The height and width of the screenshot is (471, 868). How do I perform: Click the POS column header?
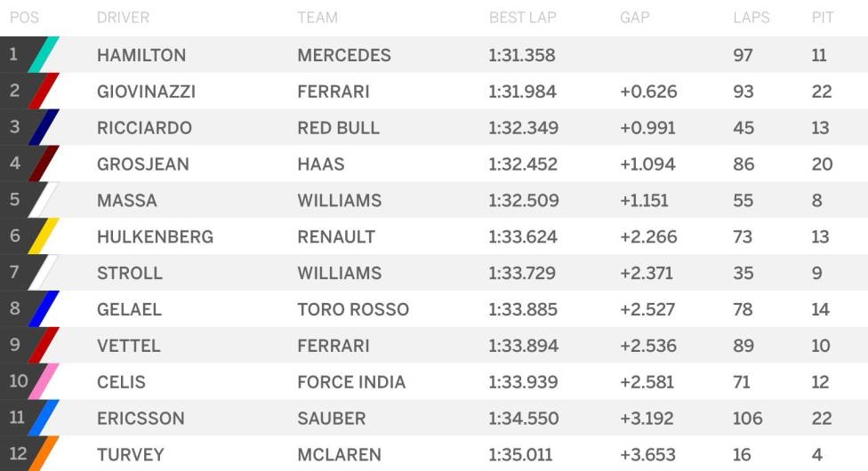pos(24,18)
